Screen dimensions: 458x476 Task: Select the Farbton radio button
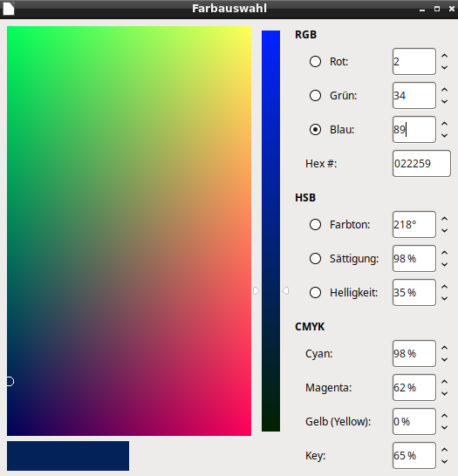coord(315,225)
